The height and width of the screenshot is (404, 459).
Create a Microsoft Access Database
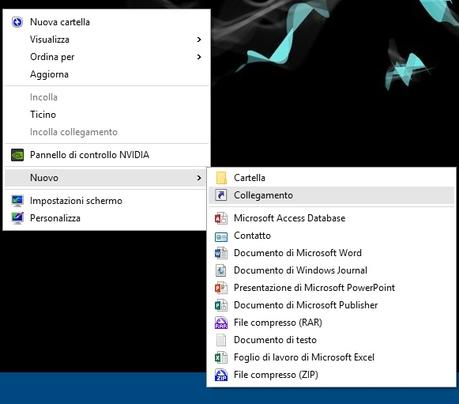331,218
